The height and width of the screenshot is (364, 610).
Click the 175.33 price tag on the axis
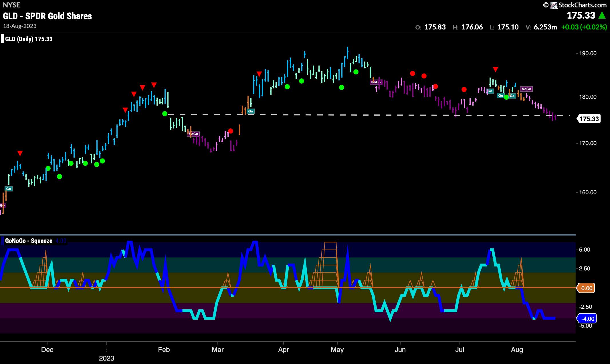pos(589,119)
